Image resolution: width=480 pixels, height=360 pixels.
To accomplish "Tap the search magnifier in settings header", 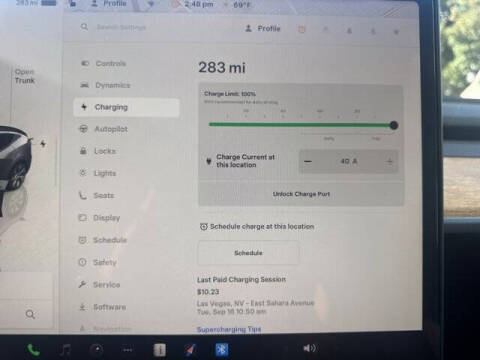I will point(84,27).
